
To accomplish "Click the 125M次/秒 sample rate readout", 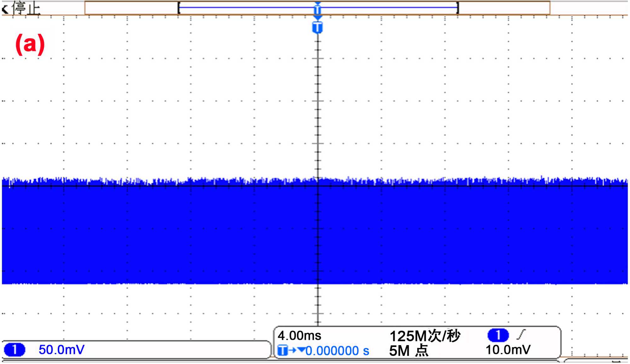I will 425,336.
